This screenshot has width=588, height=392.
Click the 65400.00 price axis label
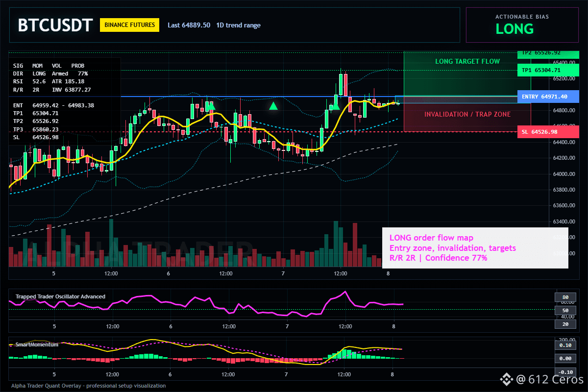pos(564,63)
